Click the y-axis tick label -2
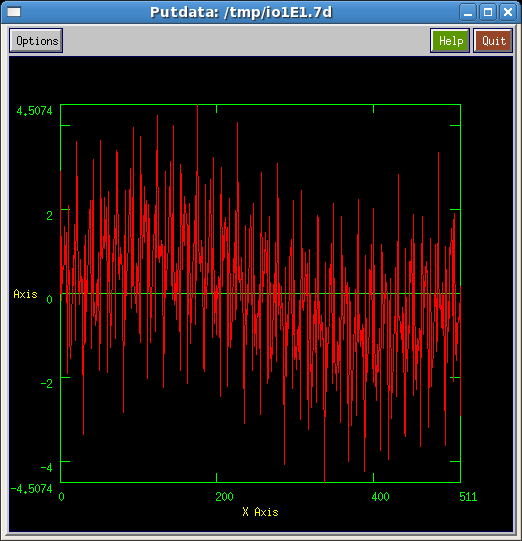Screen dimensions: 522x541 [x=47, y=383]
